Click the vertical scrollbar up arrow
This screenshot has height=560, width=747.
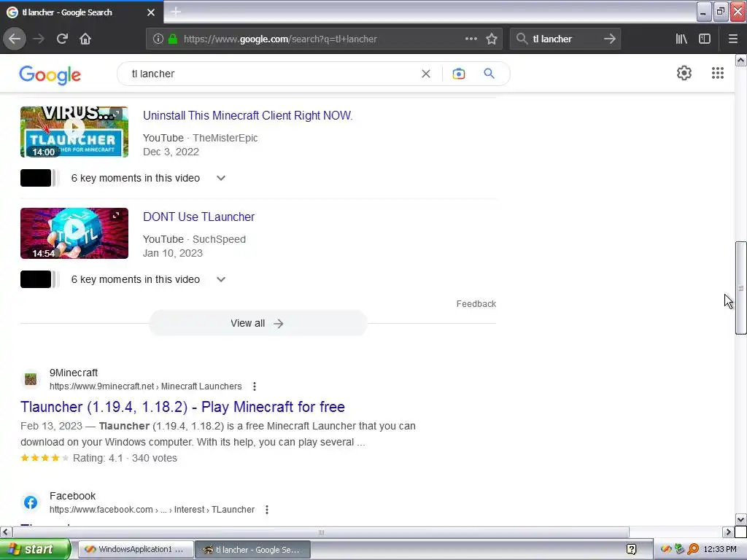(741, 60)
